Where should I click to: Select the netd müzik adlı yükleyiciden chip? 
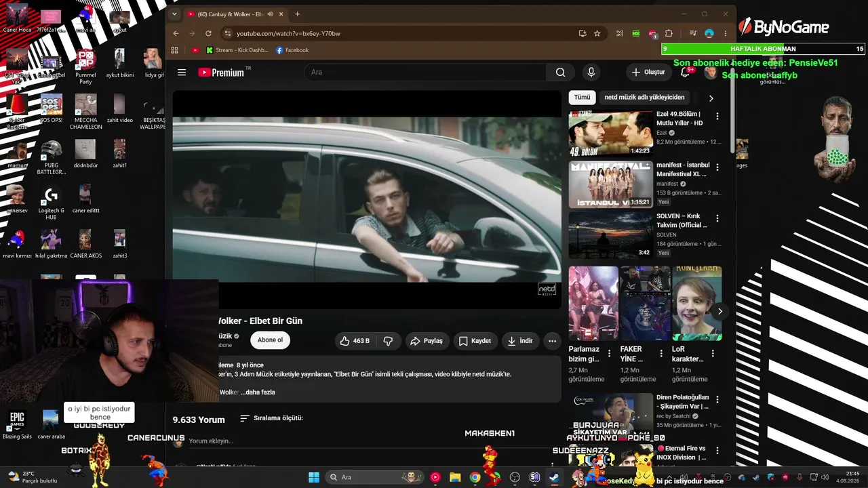pyautogui.click(x=644, y=98)
